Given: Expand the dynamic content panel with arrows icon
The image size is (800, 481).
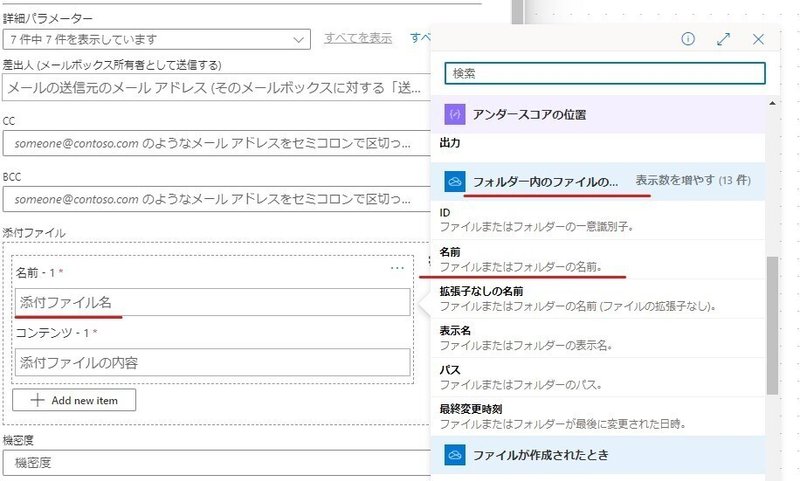Looking at the screenshot, I should point(723,39).
